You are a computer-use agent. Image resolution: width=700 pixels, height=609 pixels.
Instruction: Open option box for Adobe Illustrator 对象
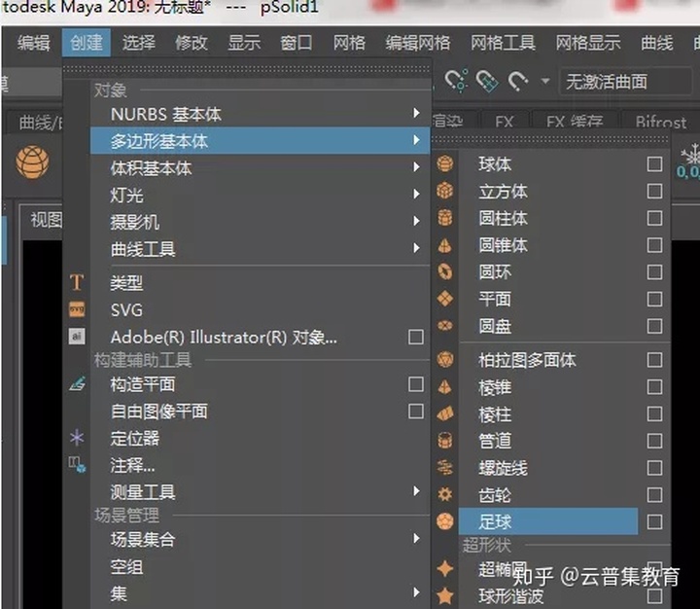click(416, 337)
